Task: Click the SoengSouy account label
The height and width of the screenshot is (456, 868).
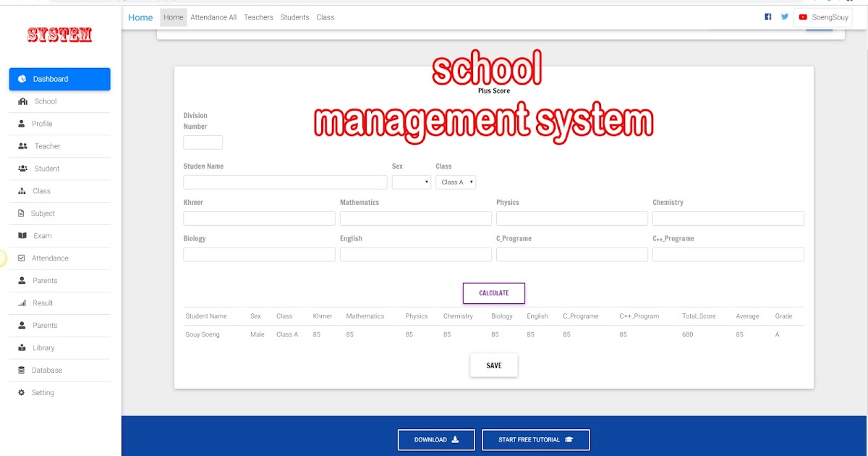Action: coord(830,17)
